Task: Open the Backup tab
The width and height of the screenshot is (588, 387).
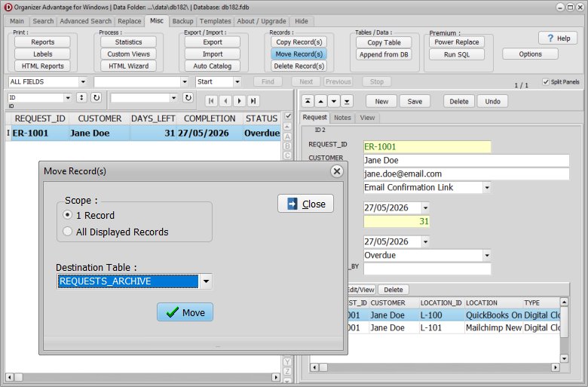Action: pos(182,21)
